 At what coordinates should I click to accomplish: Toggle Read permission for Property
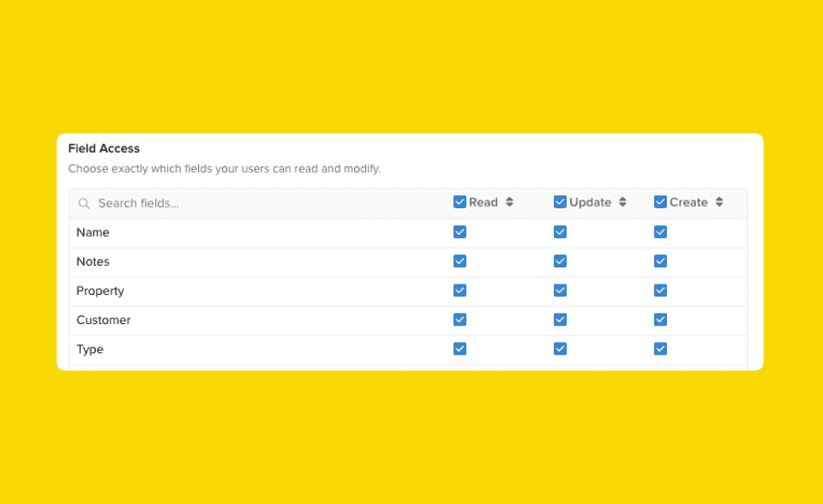click(x=460, y=290)
